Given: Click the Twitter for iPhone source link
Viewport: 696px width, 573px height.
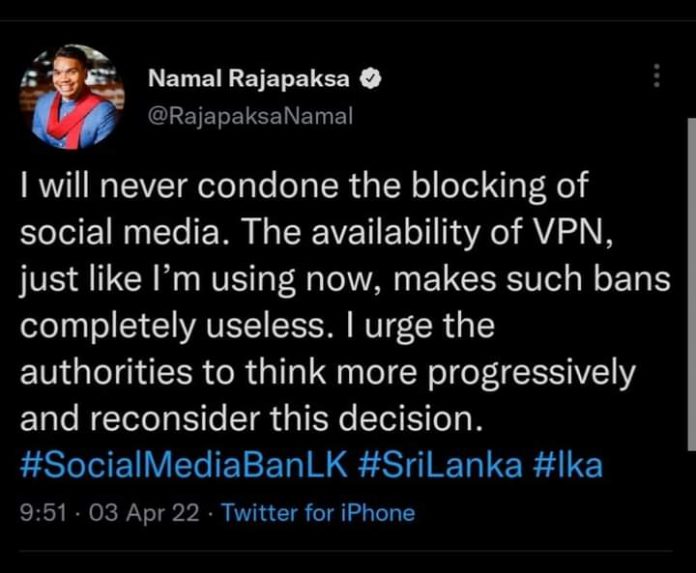Looking at the screenshot, I should point(317,514).
